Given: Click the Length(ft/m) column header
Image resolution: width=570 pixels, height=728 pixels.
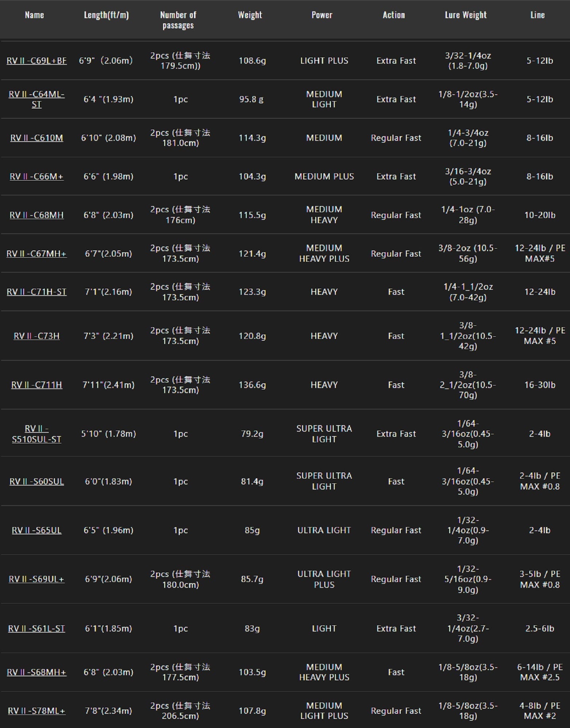Looking at the screenshot, I should pyautogui.click(x=106, y=15).
